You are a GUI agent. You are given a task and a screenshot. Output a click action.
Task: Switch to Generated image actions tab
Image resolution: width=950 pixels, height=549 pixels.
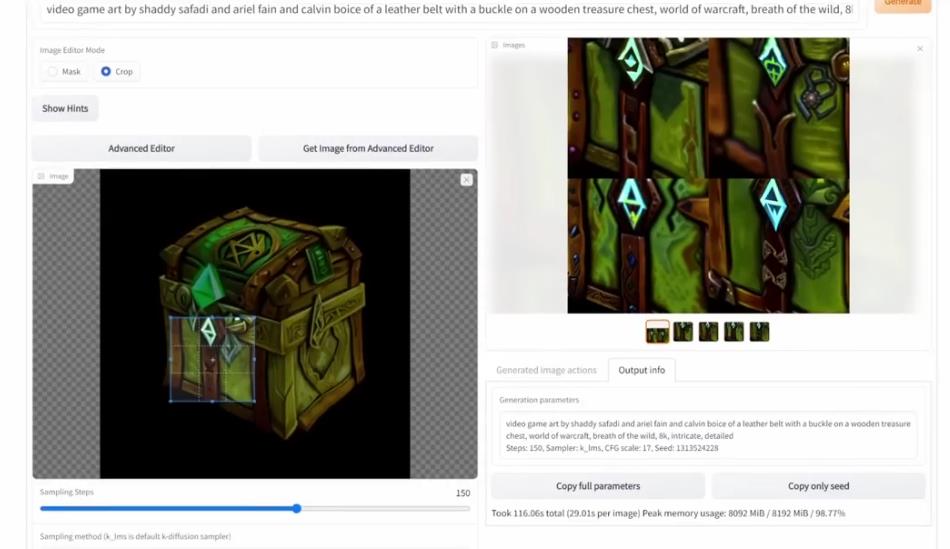tap(546, 370)
